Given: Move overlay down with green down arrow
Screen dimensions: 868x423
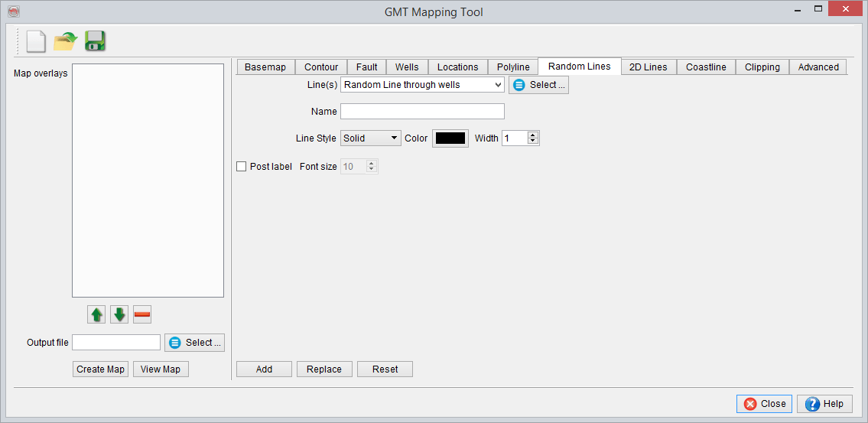Looking at the screenshot, I should (x=119, y=314).
